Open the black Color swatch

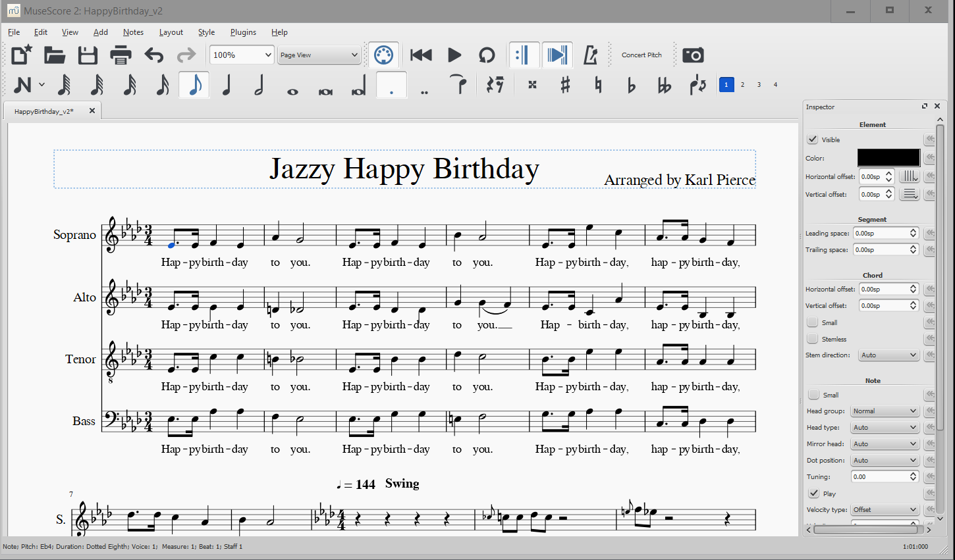[888, 158]
